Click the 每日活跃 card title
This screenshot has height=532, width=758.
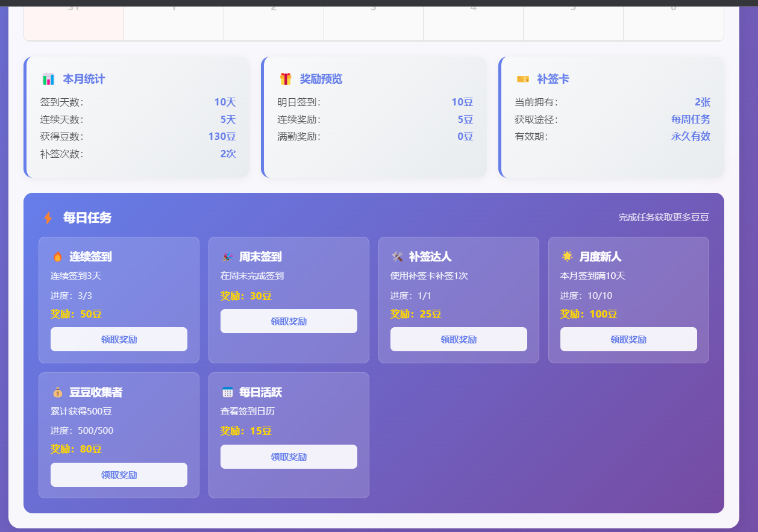[x=260, y=392]
